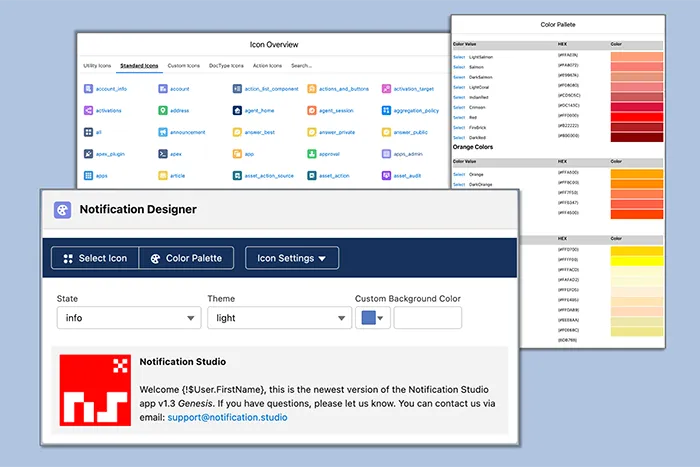
Task: Click the 'Color Pallete' window title
Action: point(558,25)
